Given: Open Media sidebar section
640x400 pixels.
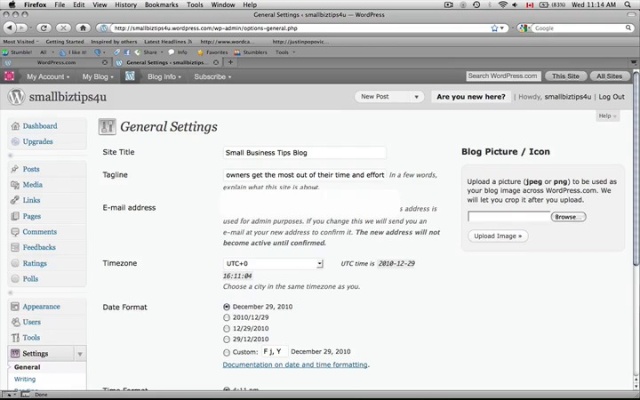Looking at the screenshot, I should coord(32,184).
